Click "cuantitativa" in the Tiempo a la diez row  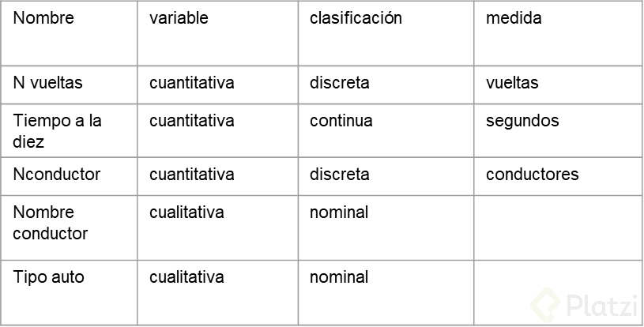[191, 121]
